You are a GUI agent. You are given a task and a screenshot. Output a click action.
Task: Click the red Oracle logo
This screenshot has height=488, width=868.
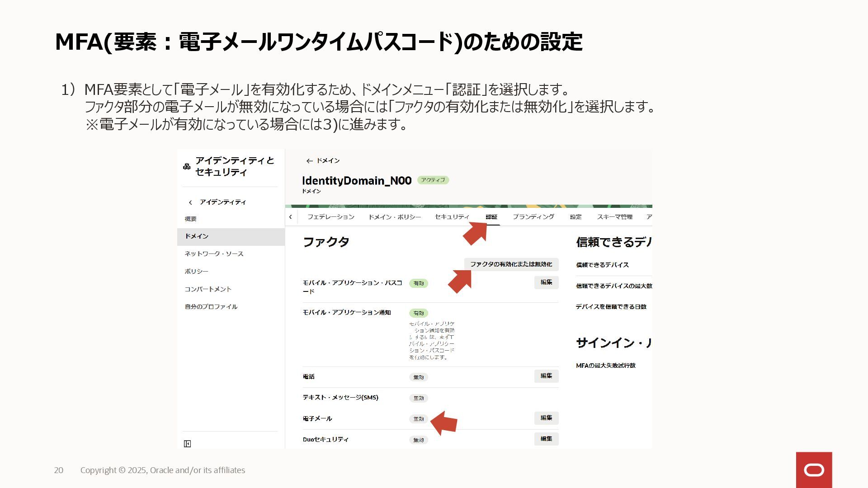click(814, 470)
